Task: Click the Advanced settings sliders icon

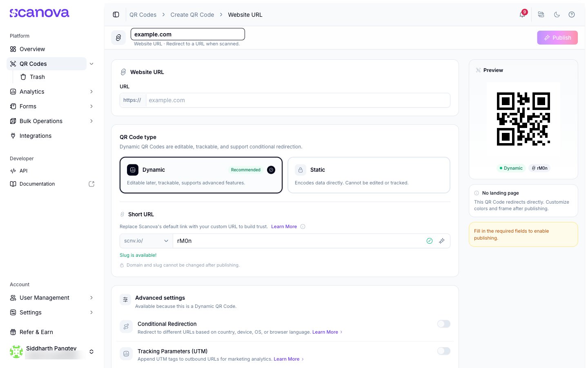Action: 125,300
